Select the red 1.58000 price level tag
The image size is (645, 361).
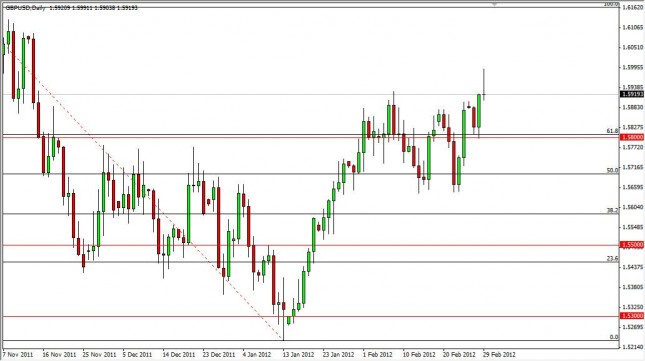[631, 137]
